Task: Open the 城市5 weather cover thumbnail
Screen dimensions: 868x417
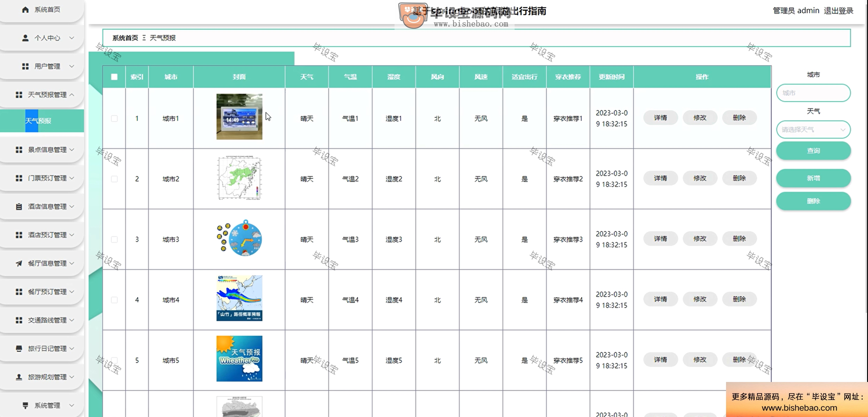Action: tap(239, 359)
